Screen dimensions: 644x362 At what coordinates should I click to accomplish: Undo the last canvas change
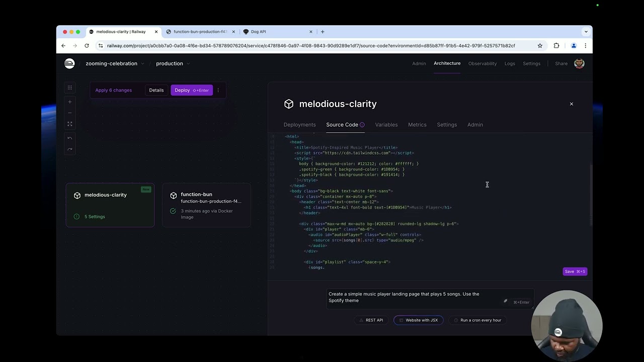[70, 138]
